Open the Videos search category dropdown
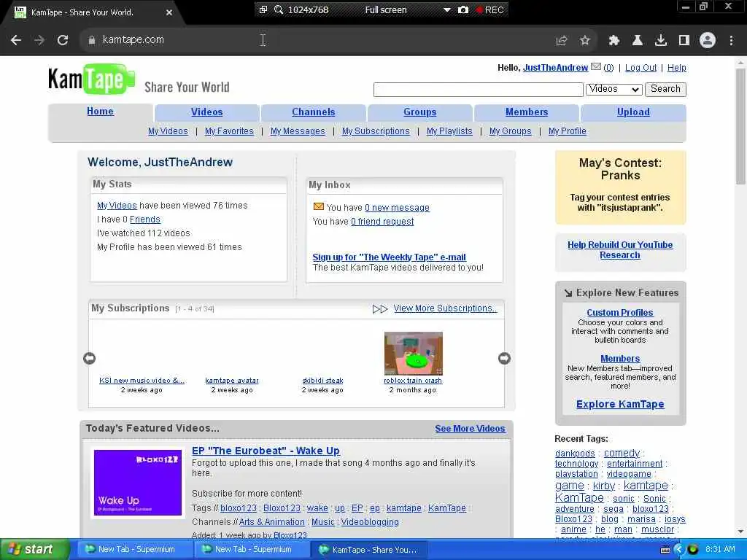Screen dimensions: 747x560 point(614,89)
